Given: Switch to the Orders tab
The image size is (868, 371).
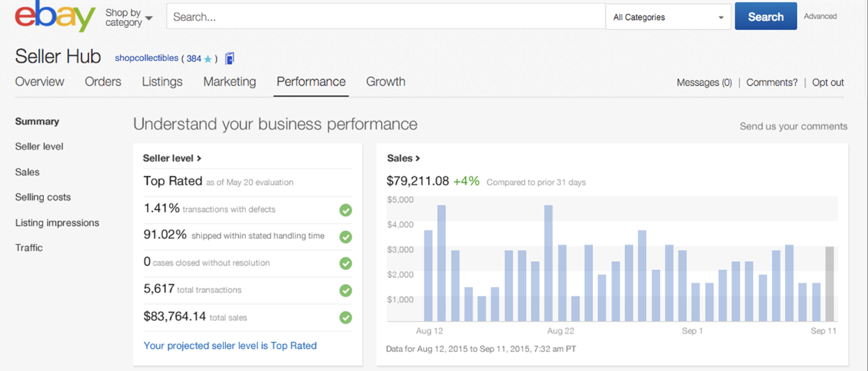Looking at the screenshot, I should [103, 81].
